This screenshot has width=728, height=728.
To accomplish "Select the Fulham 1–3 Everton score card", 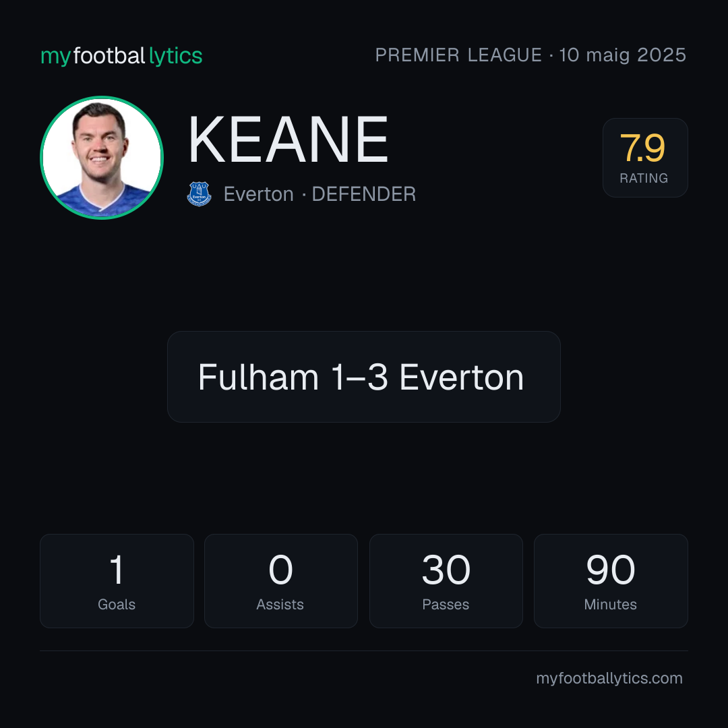I will (x=363, y=377).
